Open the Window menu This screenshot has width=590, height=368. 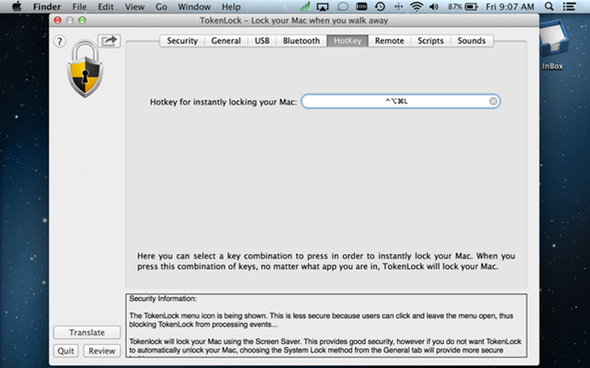coord(194,7)
